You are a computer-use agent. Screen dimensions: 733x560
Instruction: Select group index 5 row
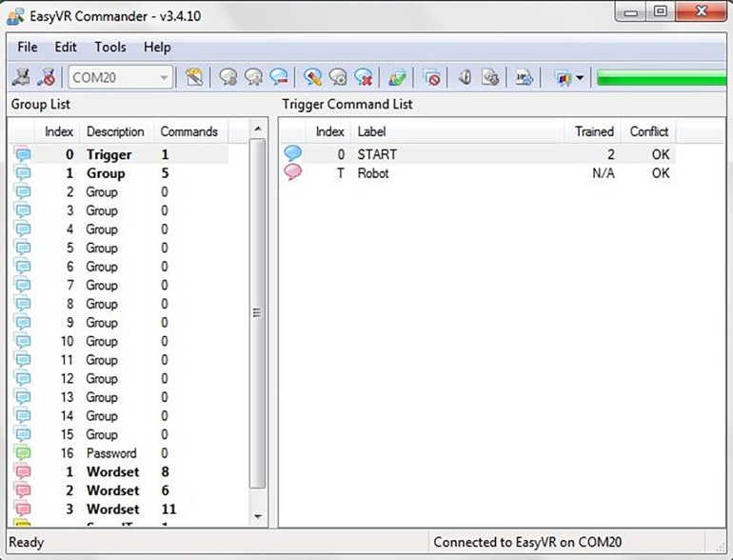tap(119, 248)
